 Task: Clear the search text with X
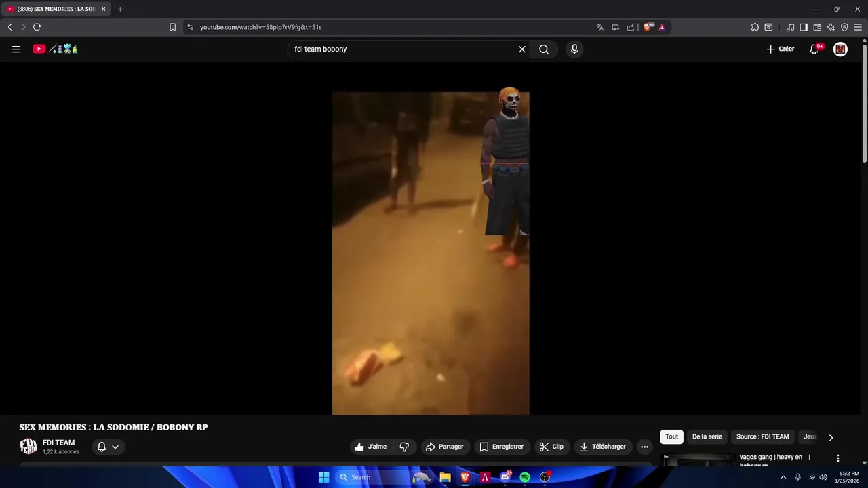tap(522, 49)
